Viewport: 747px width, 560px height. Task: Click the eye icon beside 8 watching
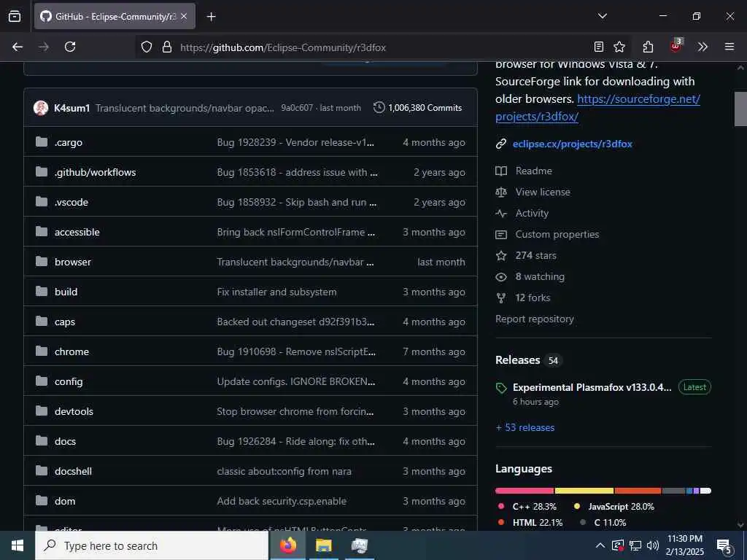tap(501, 276)
